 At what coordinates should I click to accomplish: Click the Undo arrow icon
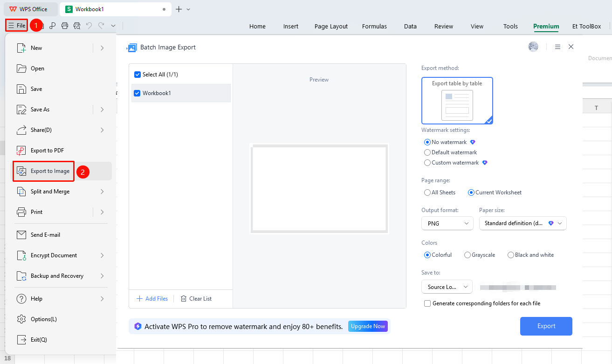tap(89, 26)
